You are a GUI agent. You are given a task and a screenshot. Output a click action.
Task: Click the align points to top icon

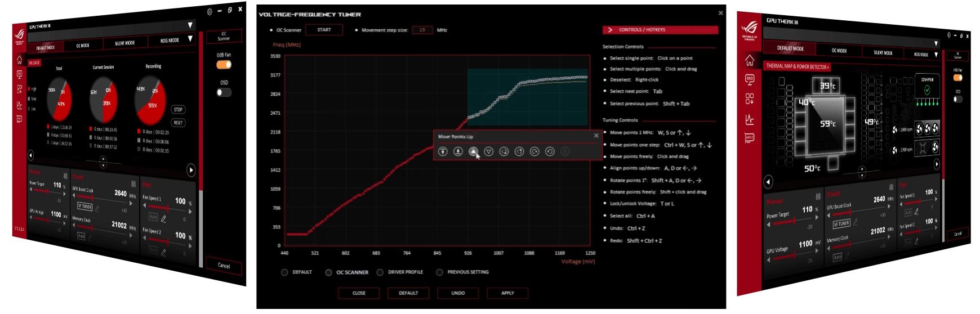(x=443, y=151)
